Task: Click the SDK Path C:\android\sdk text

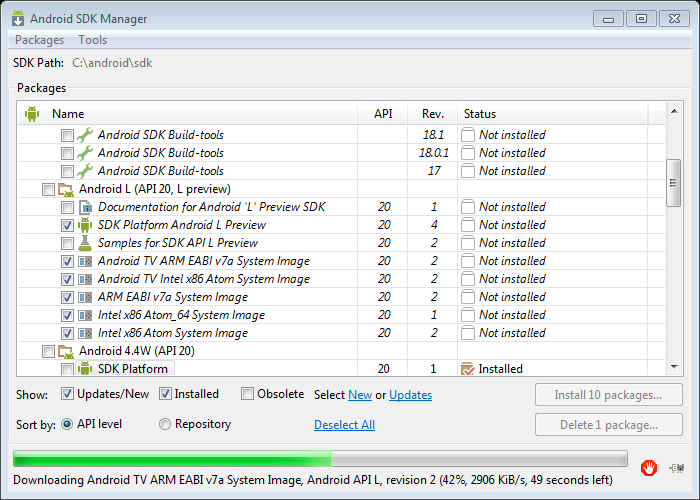Action: [112, 63]
